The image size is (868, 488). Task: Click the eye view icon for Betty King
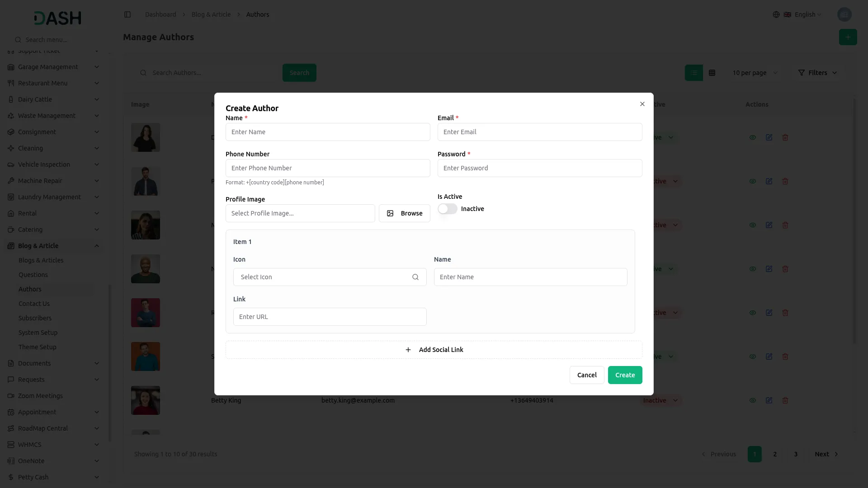click(753, 400)
